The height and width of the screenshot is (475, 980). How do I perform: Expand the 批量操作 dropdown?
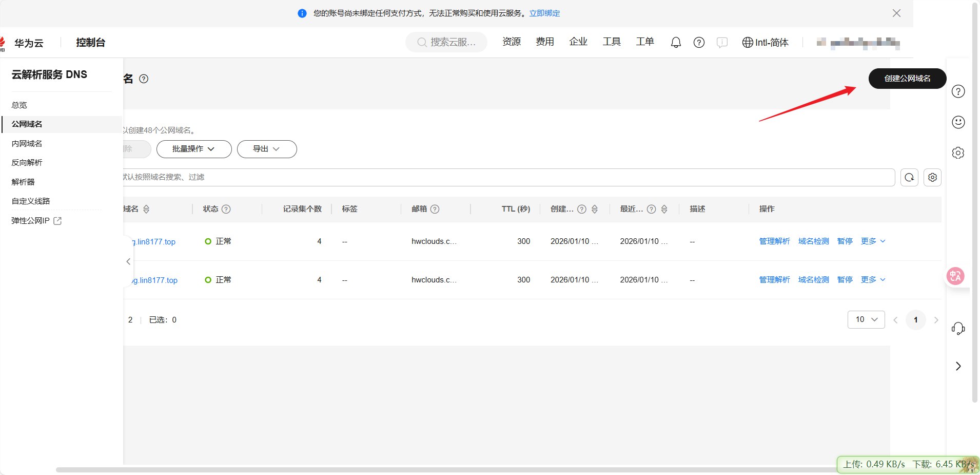[x=194, y=149]
